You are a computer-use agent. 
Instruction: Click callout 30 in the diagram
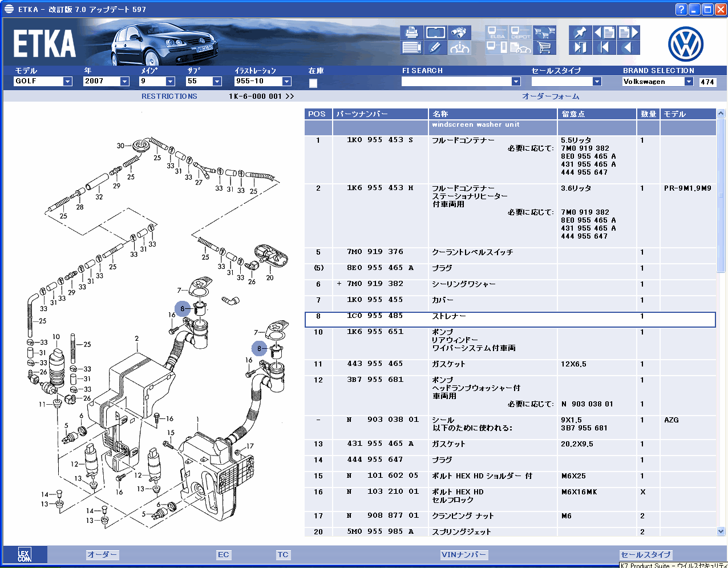pyautogui.click(x=120, y=146)
